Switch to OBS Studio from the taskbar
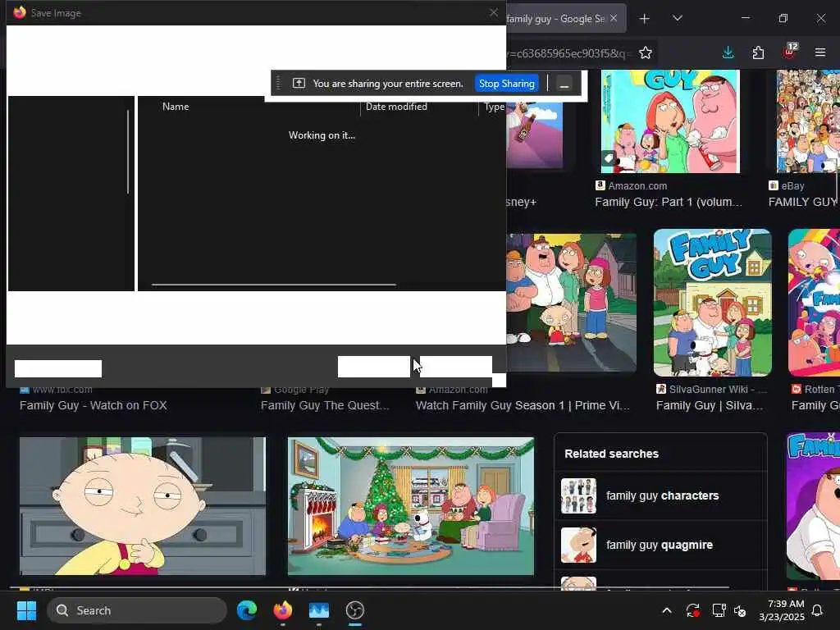The image size is (840, 630). point(354,610)
